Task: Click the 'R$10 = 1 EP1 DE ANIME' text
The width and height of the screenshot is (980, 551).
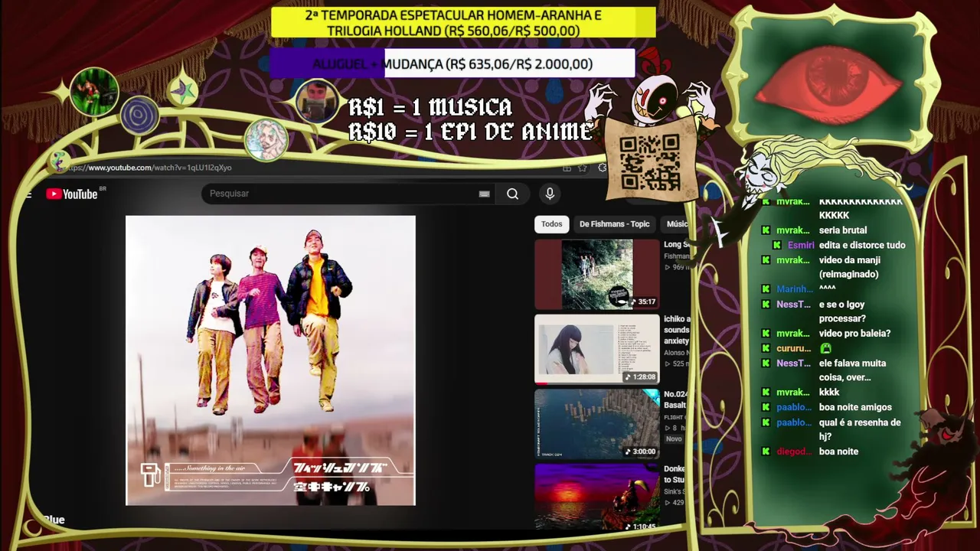Action: point(470,132)
